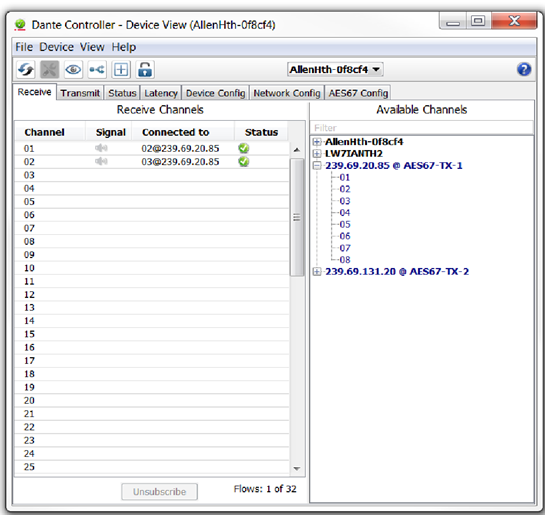Collapse the 239.69.20.85 @ AES67-TX-1 node

[317, 165]
